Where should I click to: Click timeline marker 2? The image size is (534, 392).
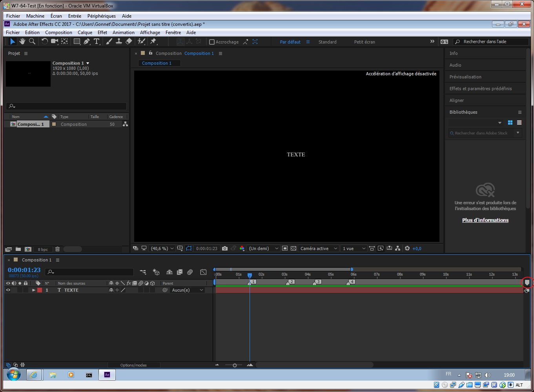point(291,282)
